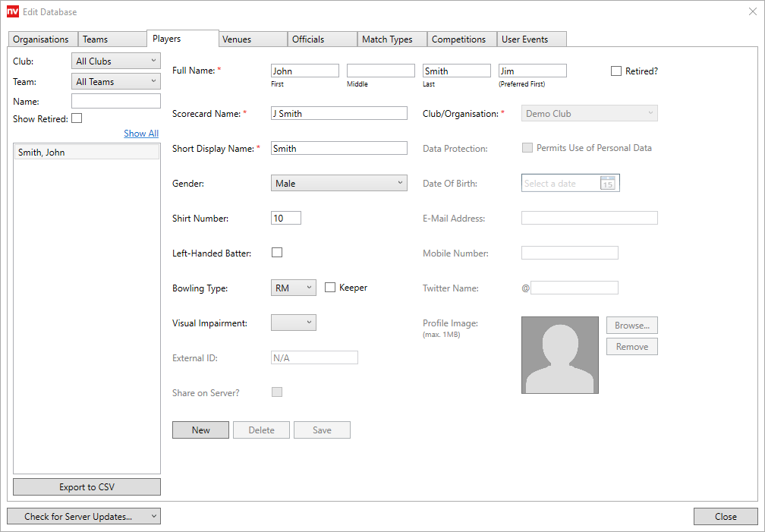
Task: Select Smith, John in the player list
Action: click(87, 153)
